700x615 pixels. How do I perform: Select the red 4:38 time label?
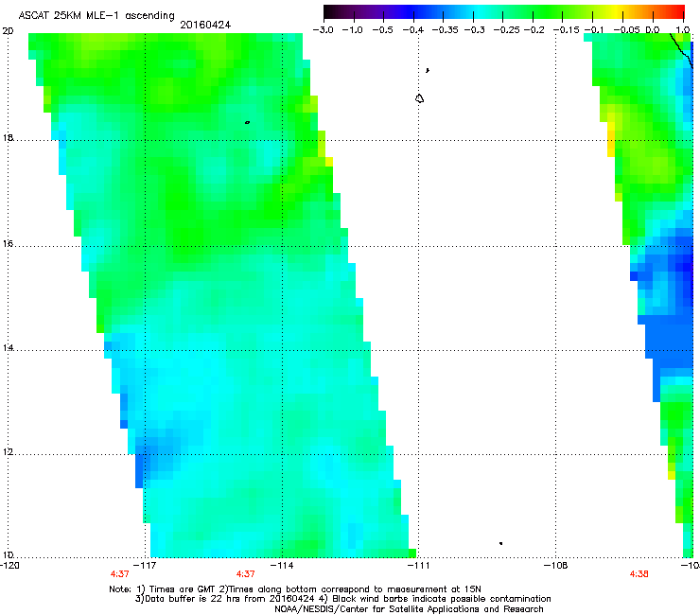tap(639, 574)
